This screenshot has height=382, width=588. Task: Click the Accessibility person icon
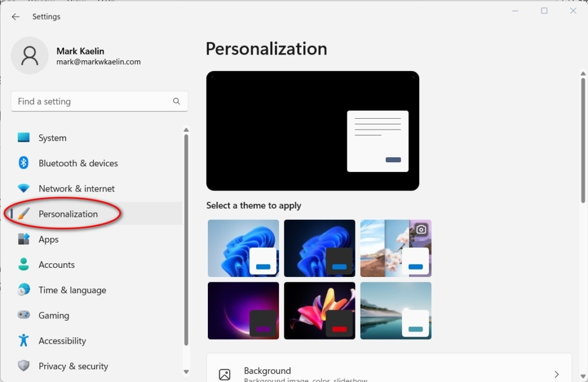pyautogui.click(x=23, y=340)
